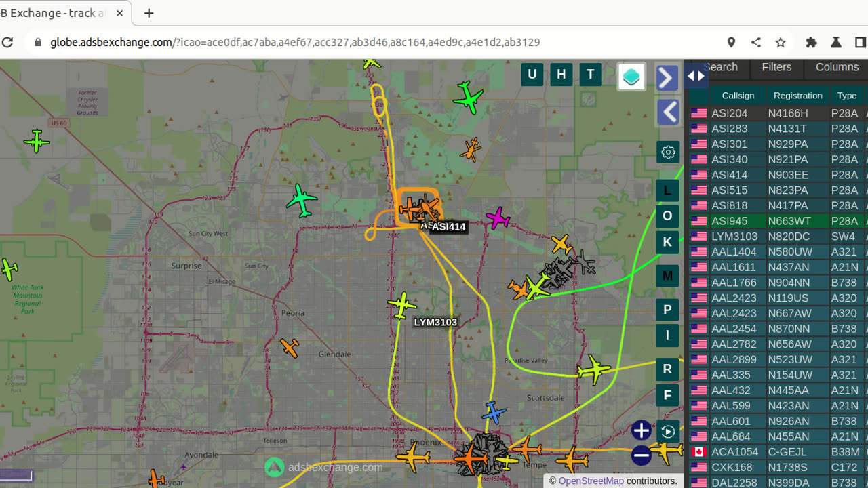Sort table by Callsign column
Screen dimensions: 868x488
[738, 96]
